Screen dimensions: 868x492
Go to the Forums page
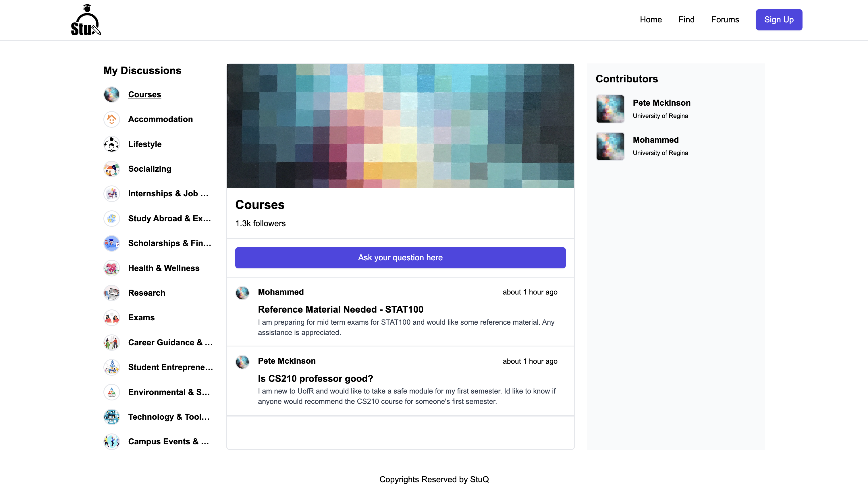(x=725, y=20)
